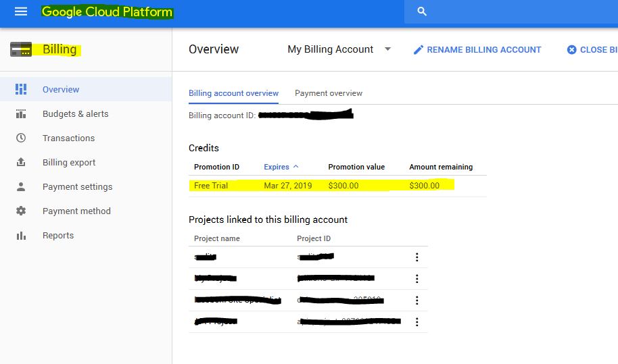Click the Budgets & alerts icon

point(21,113)
